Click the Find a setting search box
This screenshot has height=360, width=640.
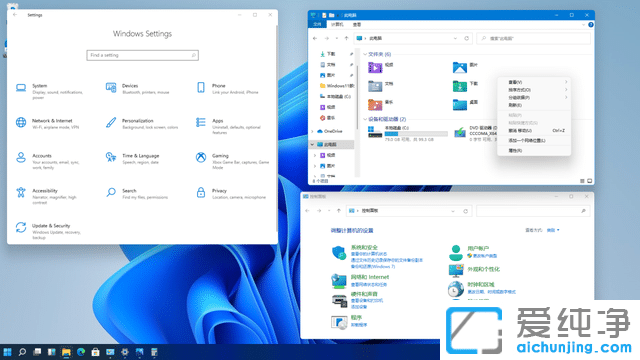coord(142,55)
